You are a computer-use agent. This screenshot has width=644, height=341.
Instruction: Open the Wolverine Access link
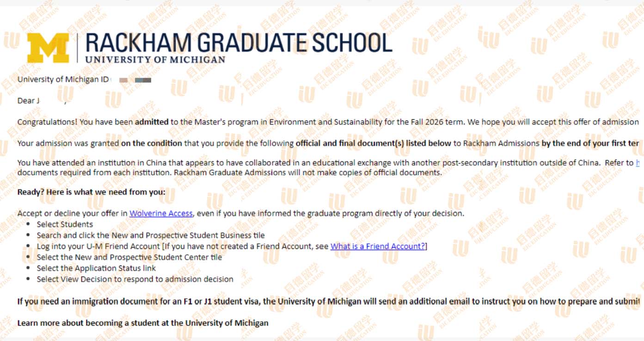[x=161, y=213]
